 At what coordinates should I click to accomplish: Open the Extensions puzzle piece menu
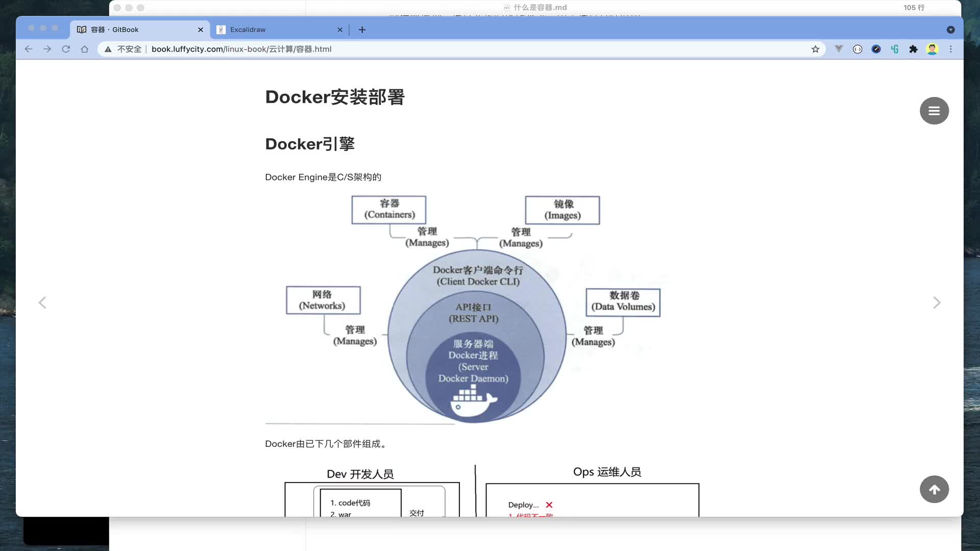(913, 49)
